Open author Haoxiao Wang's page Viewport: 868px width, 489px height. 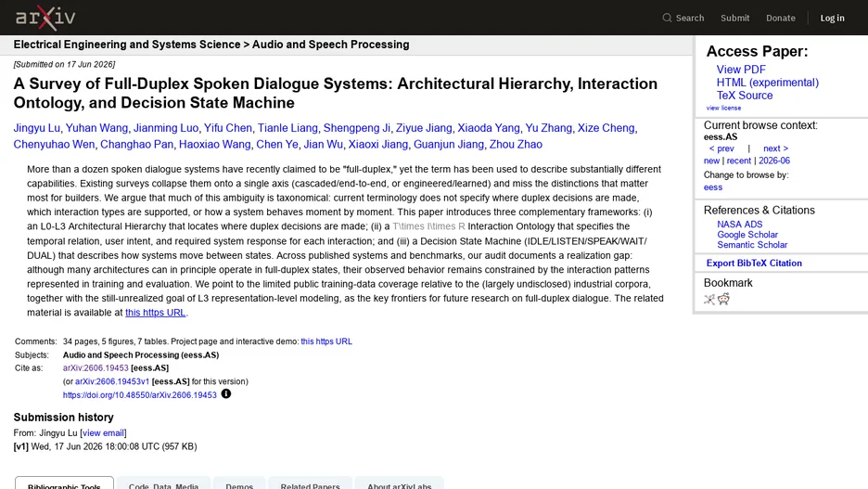click(215, 145)
